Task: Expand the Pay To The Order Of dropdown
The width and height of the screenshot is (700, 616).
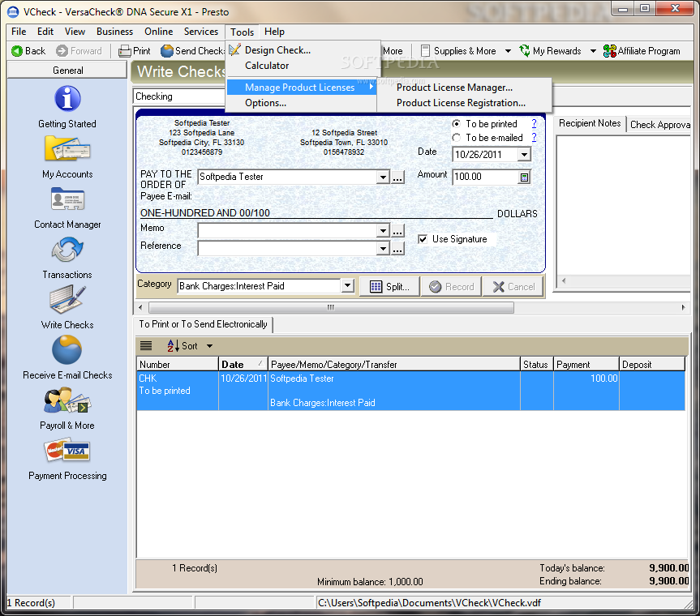Action: [x=383, y=177]
